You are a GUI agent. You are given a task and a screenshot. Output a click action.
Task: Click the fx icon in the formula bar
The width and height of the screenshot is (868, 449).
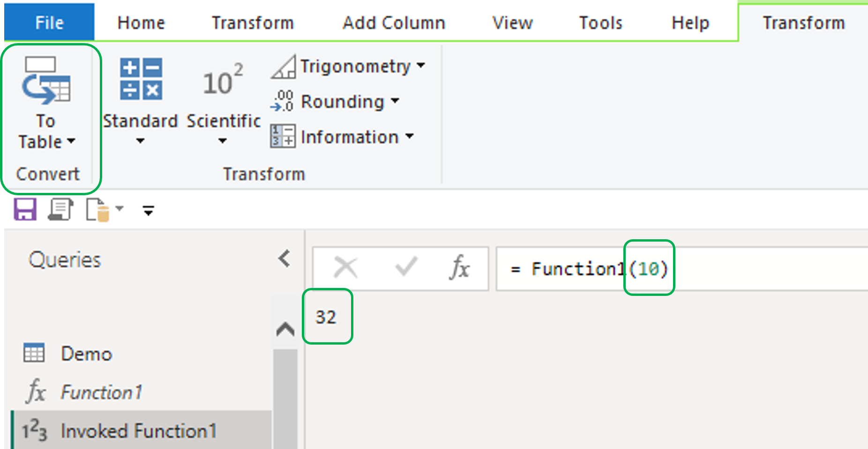tap(459, 268)
